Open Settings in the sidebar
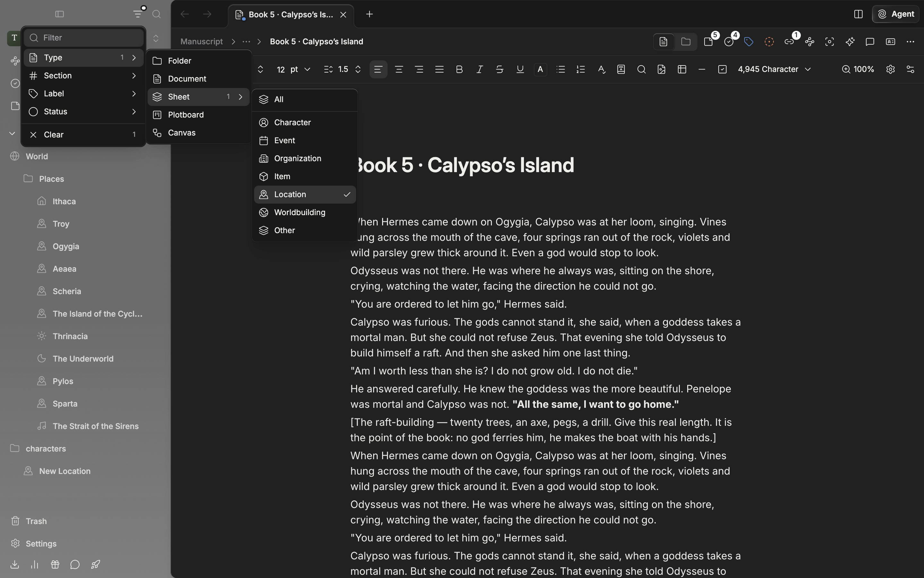The height and width of the screenshot is (578, 924). coord(41,544)
